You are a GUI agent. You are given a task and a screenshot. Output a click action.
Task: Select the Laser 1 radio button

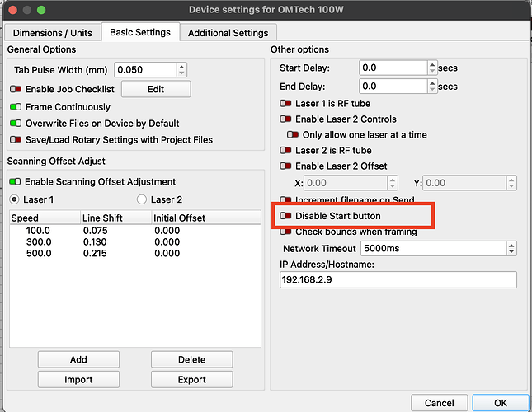[x=14, y=199]
